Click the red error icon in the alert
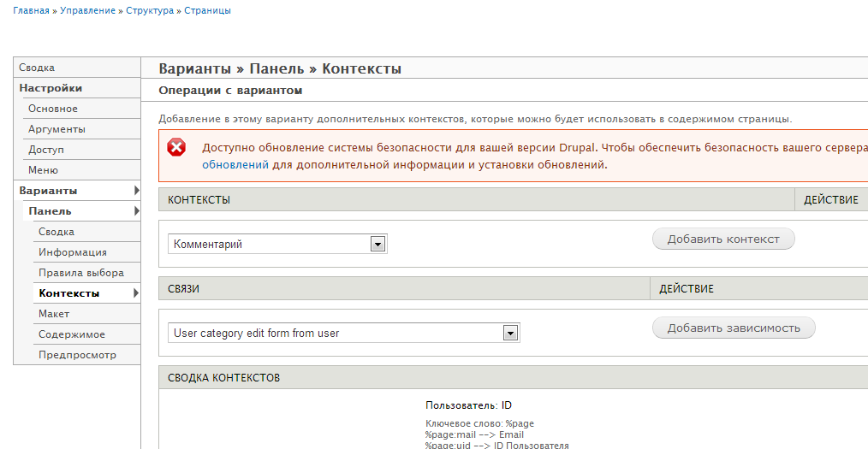Screen dimensions: 868x449 coord(176,148)
